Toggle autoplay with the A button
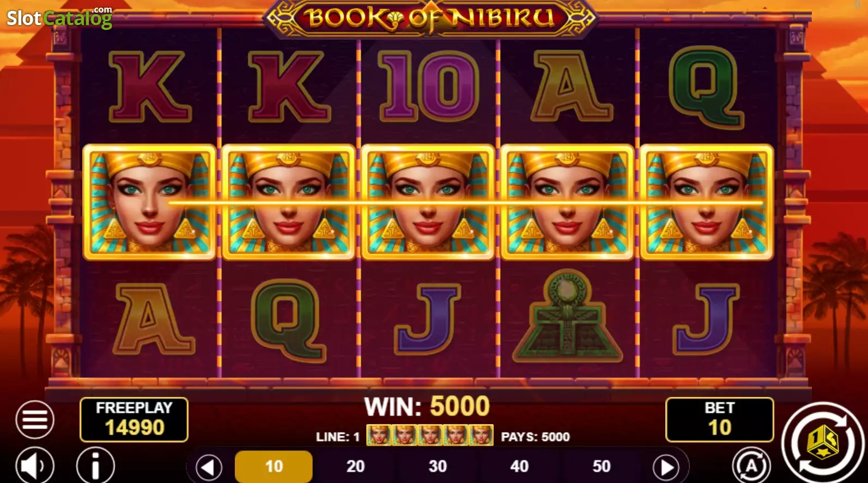868x483 pixels. pos(751,466)
